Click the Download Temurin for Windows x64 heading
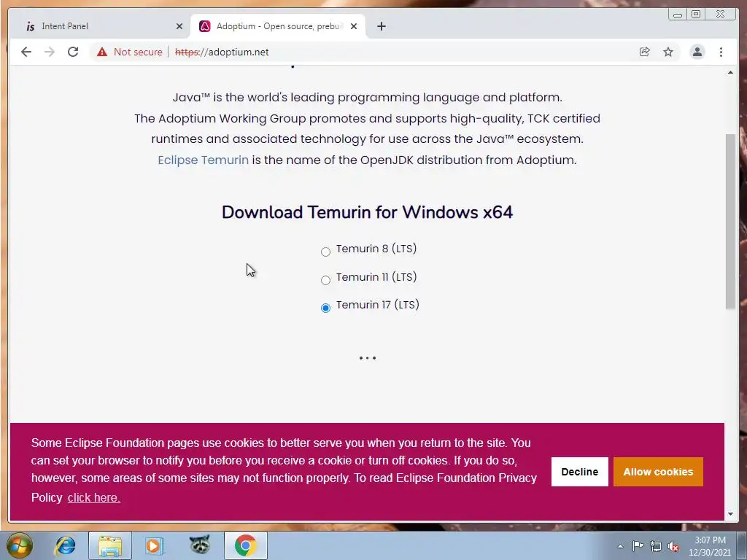Viewport: 747px width, 560px height. point(368,212)
